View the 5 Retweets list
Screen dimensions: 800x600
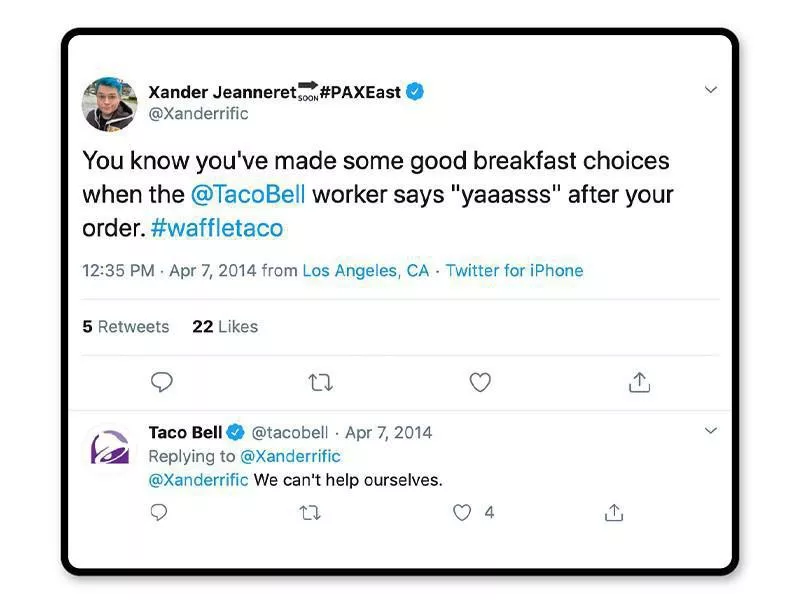pos(126,327)
